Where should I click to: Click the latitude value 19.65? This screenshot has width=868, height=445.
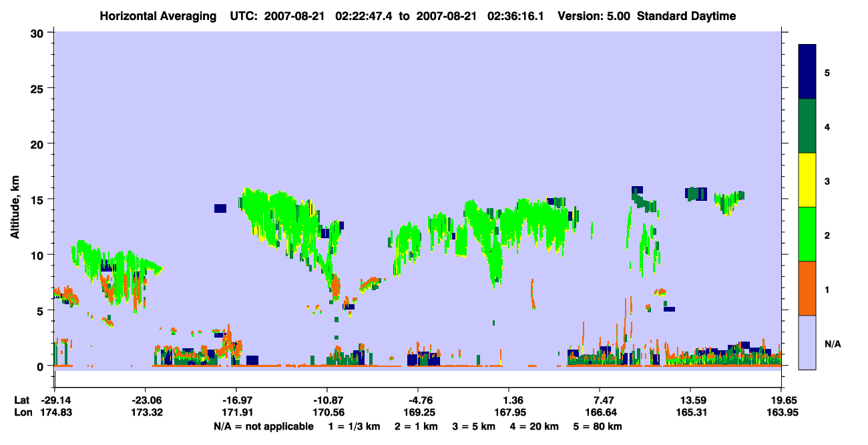(x=781, y=400)
